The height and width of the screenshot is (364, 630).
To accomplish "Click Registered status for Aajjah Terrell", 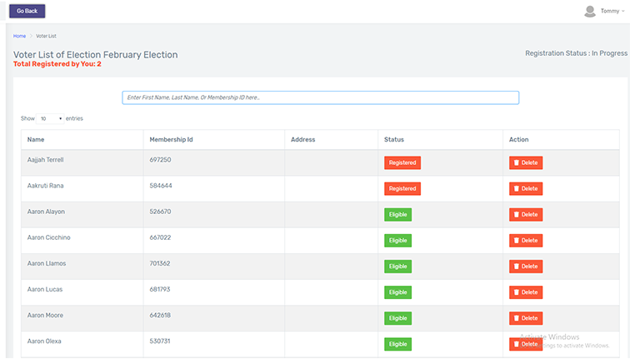I will pyautogui.click(x=402, y=162).
